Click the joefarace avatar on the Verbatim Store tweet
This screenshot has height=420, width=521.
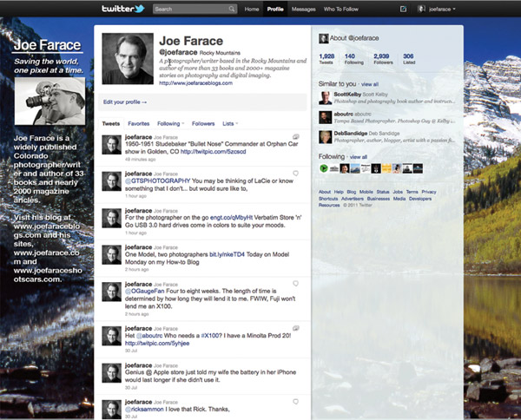pyautogui.click(x=112, y=218)
